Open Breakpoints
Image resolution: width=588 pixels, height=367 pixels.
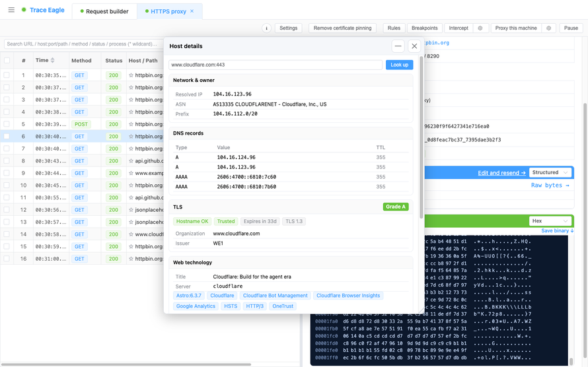click(x=425, y=28)
